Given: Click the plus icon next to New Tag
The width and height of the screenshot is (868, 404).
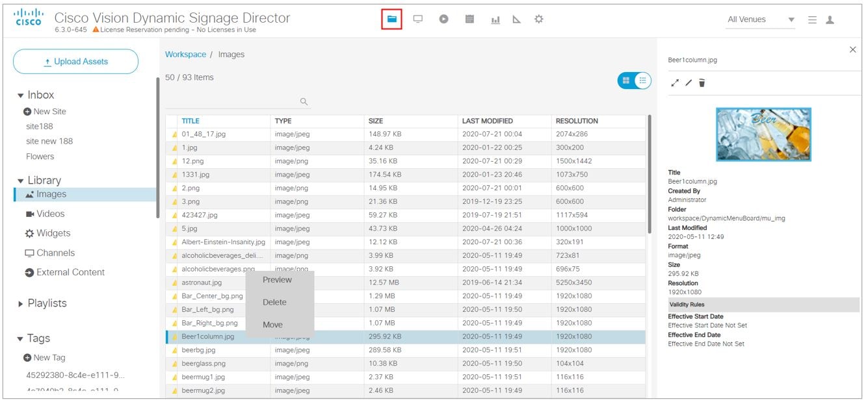Looking at the screenshot, I should click(27, 358).
